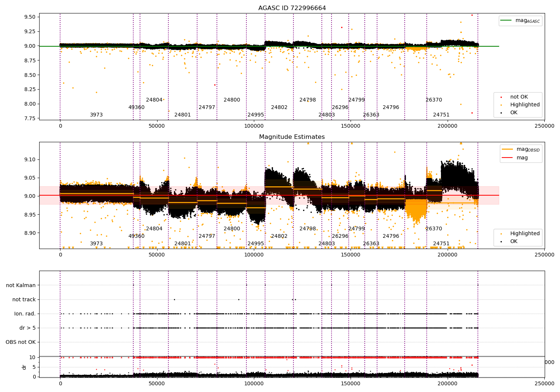Click OBSID label 24796 in the top plot
Viewport: 560px width, 392px height.
391,108
